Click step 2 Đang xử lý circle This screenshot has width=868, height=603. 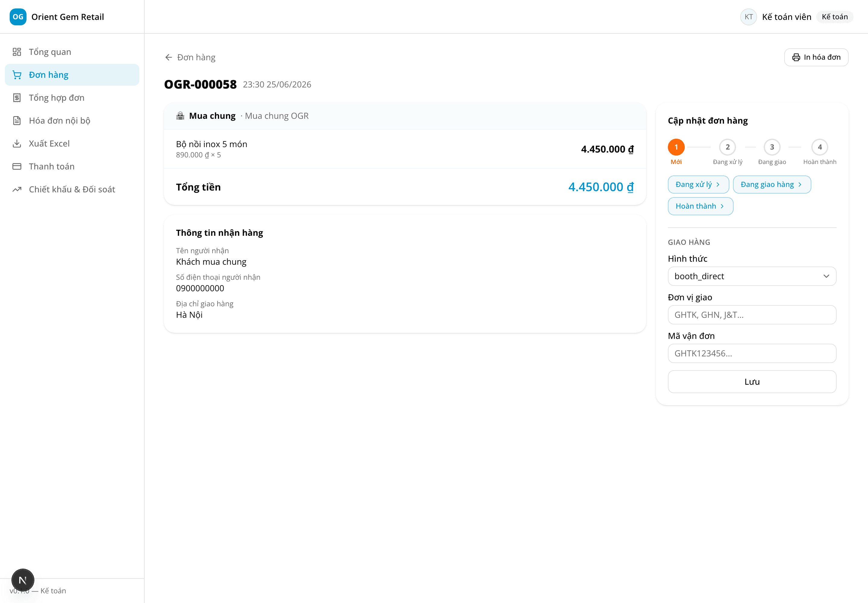point(727,147)
